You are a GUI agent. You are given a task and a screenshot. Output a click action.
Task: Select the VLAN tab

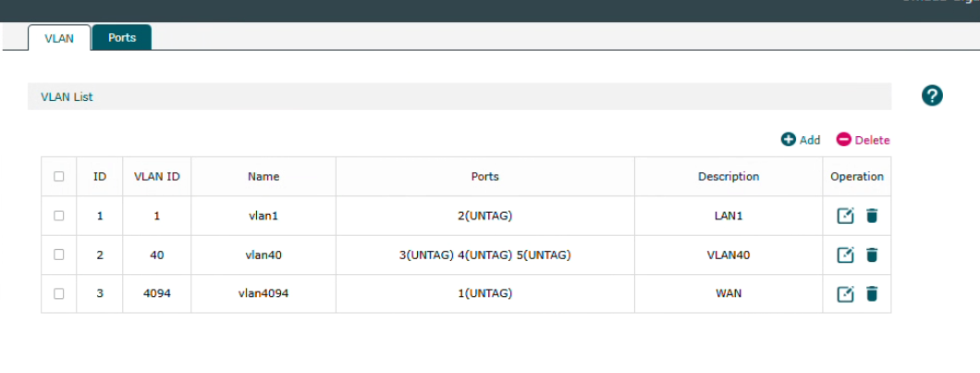pos(59,38)
